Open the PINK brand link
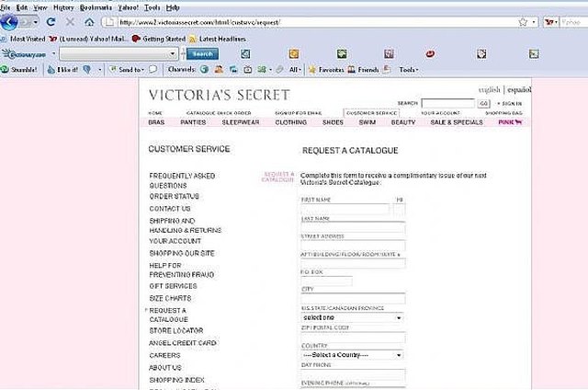The height and width of the screenshot is (390, 588). (510, 122)
